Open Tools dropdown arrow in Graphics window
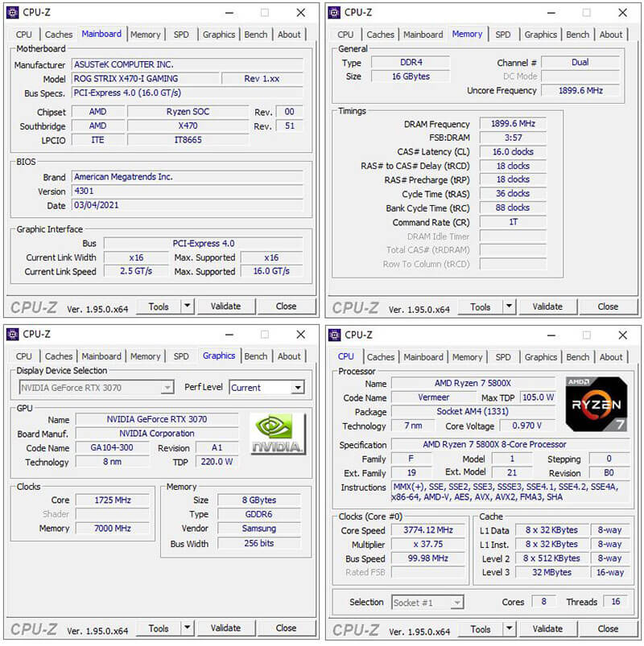 pos(188,627)
